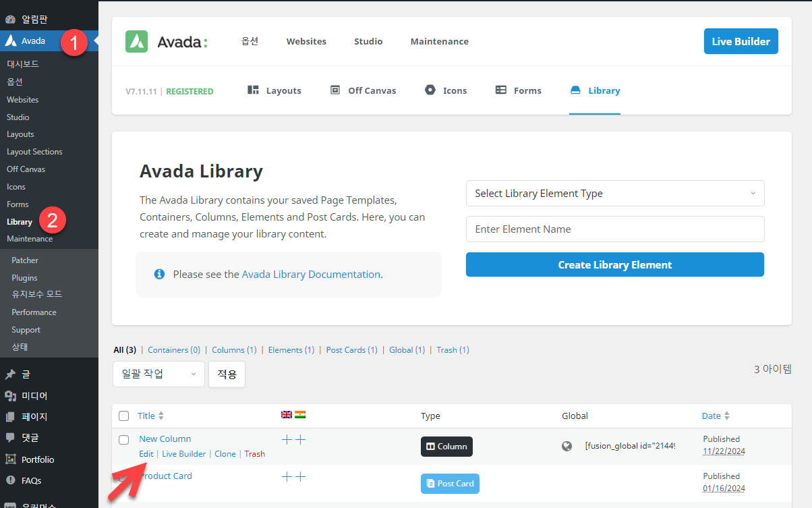Screen dimensions: 812x508
Task: Click the media icon beside 미디어
Action: coord(10,396)
